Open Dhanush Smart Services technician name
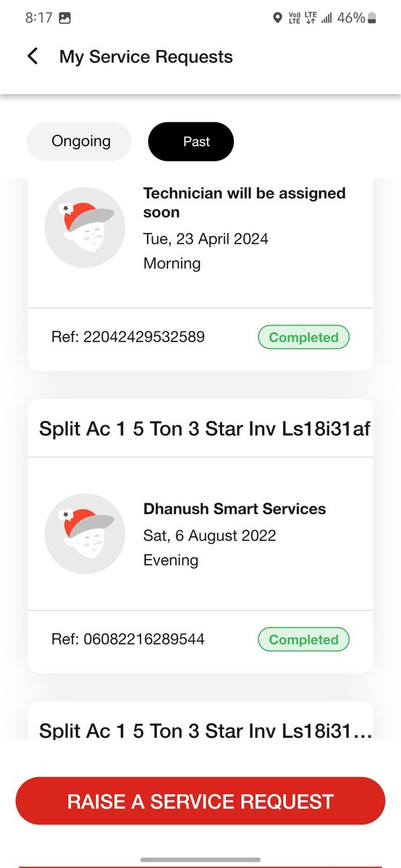401x868 pixels. tap(235, 509)
